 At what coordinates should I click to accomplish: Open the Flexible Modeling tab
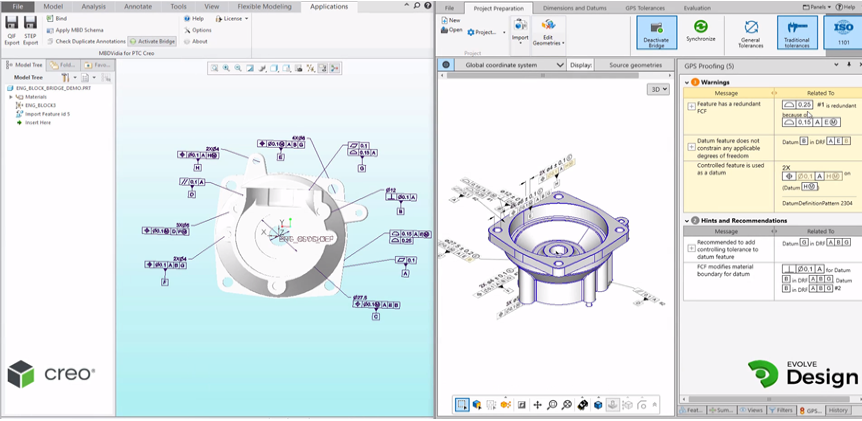coord(264,7)
